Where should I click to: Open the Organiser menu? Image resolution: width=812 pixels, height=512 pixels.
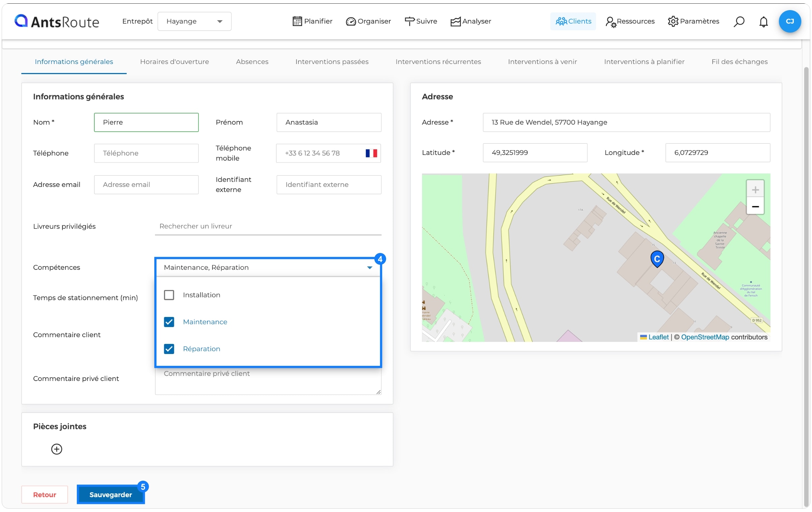(368, 21)
